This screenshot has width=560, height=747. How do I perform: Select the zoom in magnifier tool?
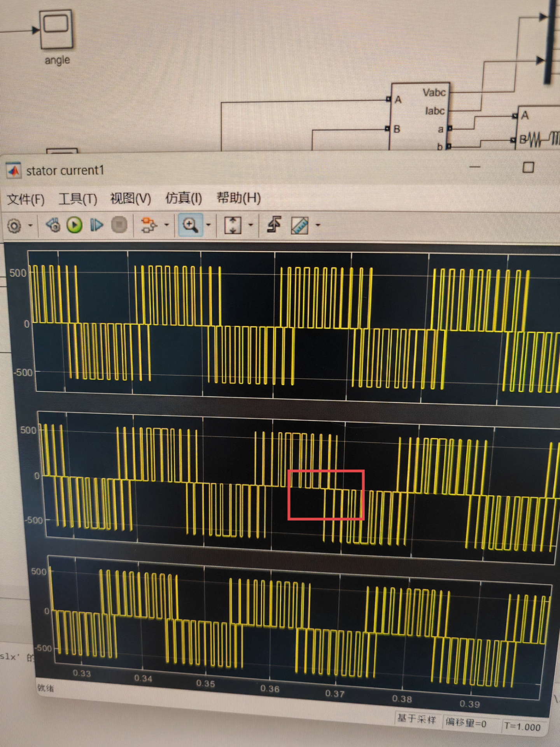190,225
